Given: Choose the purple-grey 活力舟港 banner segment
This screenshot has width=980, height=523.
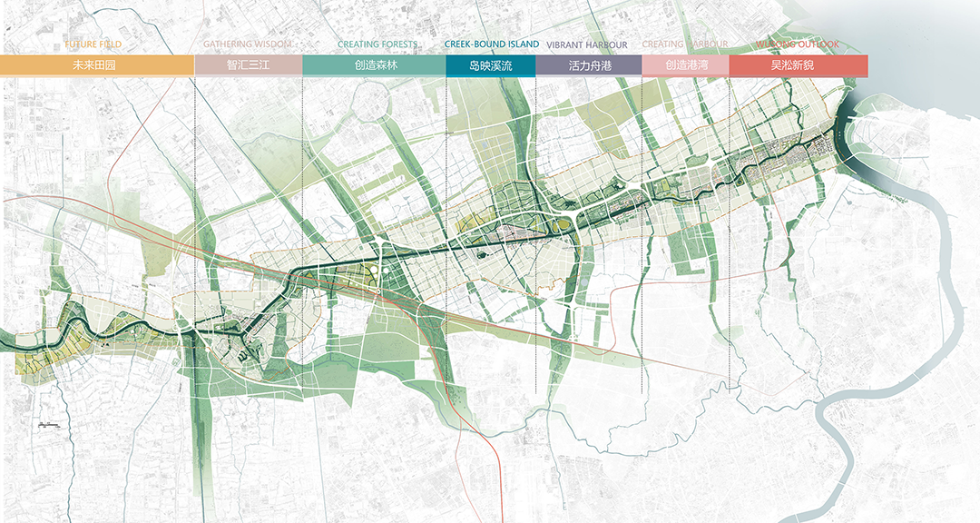Looking at the screenshot, I should 588,65.
